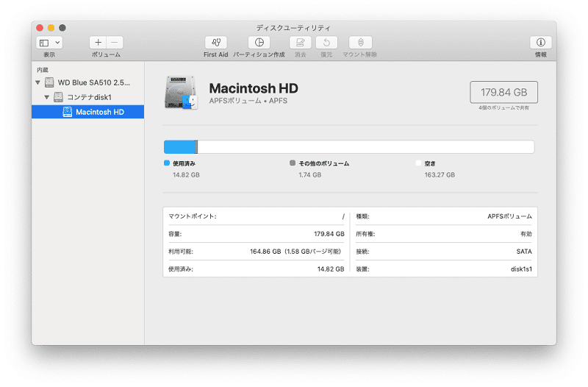Click the sidebar view (表示) icon

point(44,43)
